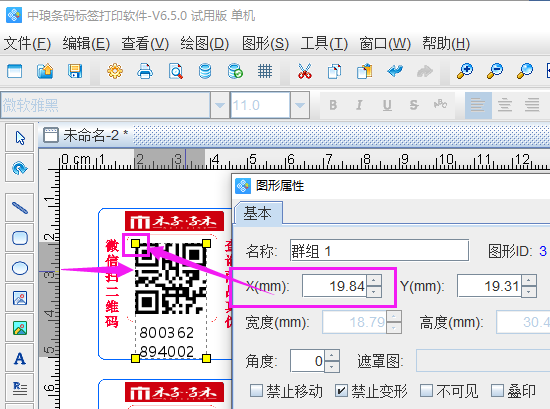The width and height of the screenshot is (550, 409).
Task: Expand the font name dropdown
Action: pyautogui.click(x=220, y=105)
